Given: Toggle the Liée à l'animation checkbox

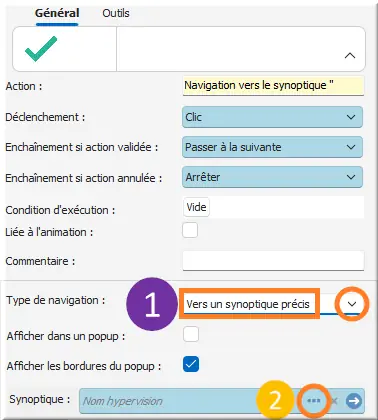Looking at the screenshot, I should pyautogui.click(x=190, y=230).
